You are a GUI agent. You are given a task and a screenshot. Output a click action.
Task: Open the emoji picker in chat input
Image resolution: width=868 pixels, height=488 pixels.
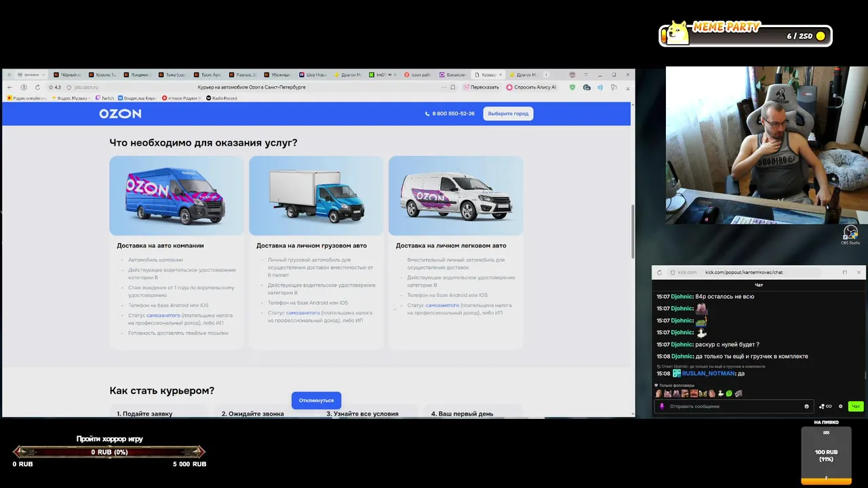tap(806, 407)
